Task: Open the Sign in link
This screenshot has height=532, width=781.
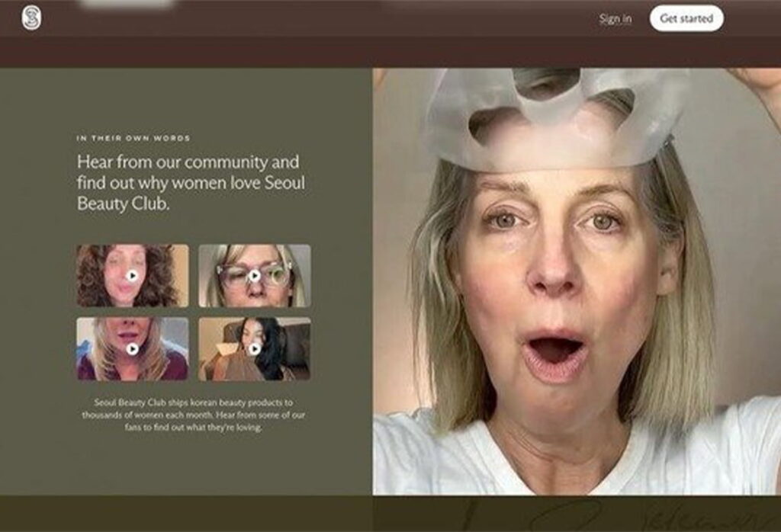Action: pos(615,19)
